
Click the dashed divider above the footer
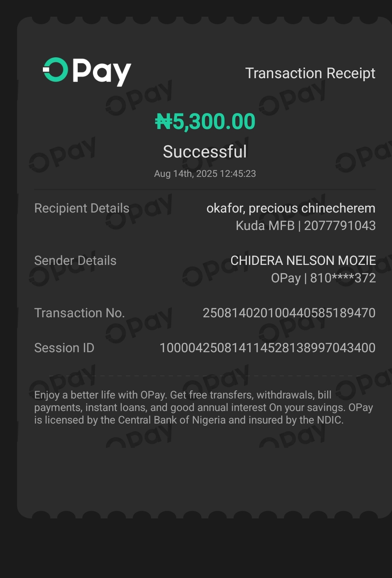(205, 376)
